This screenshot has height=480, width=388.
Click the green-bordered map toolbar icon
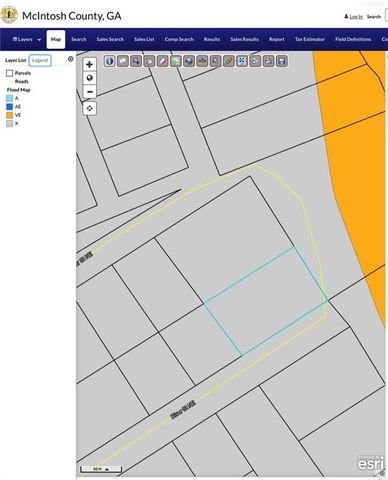(x=176, y=61)
